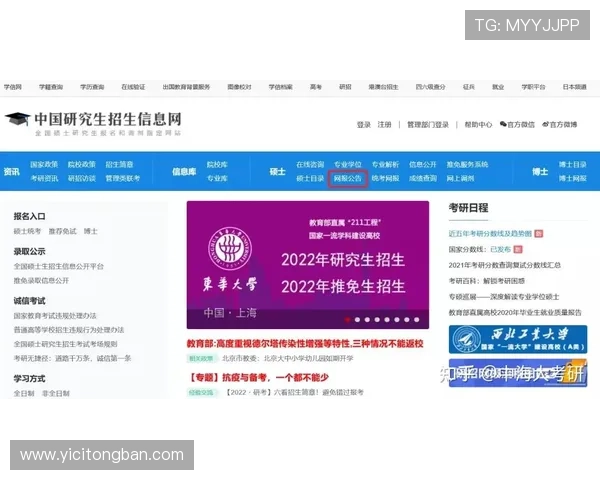600x480 pixels.
Task: Open 管理类联考 in blue navigation
Action: 123,178
